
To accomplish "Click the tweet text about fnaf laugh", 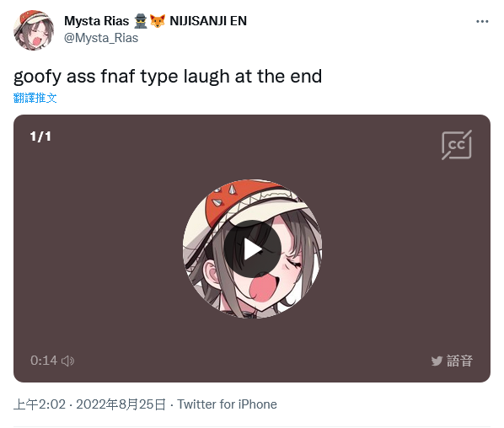I will 168,77.
